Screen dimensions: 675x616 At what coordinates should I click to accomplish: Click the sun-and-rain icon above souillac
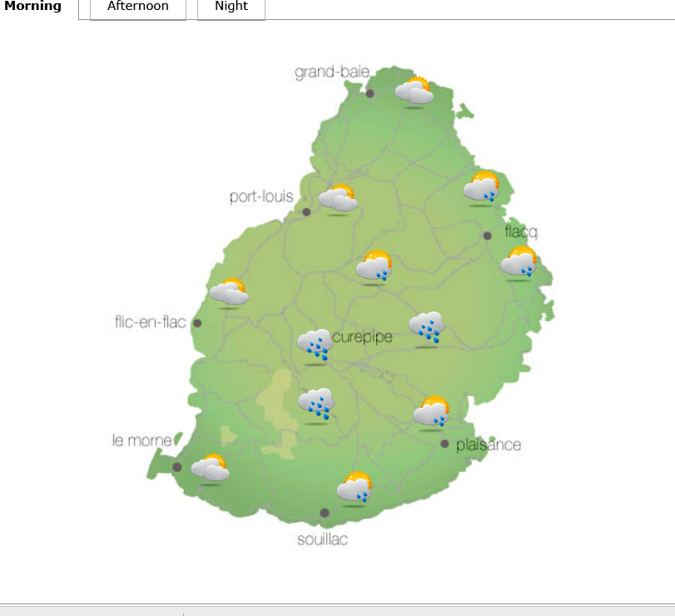pos(355,487)
